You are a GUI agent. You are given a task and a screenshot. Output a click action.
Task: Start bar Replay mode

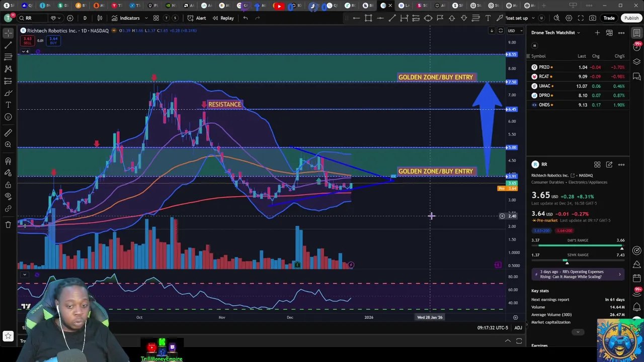(223, 18)
